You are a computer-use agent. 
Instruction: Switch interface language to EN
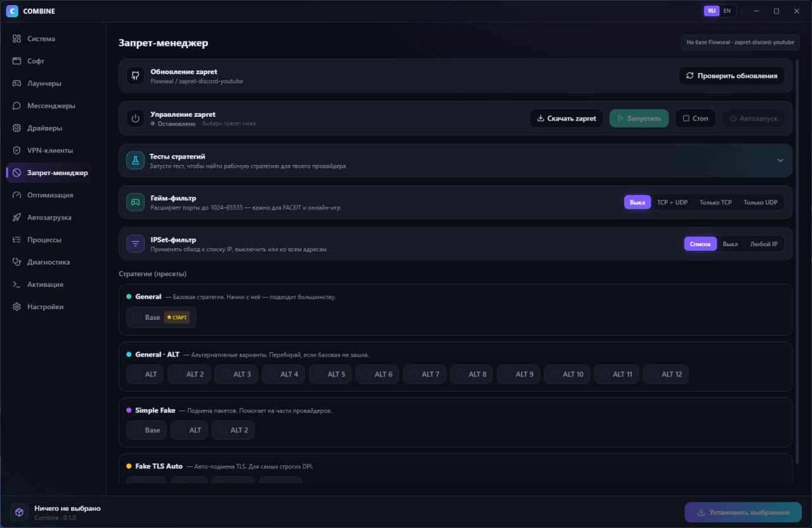pyautogui.click(x=727, y=11)
